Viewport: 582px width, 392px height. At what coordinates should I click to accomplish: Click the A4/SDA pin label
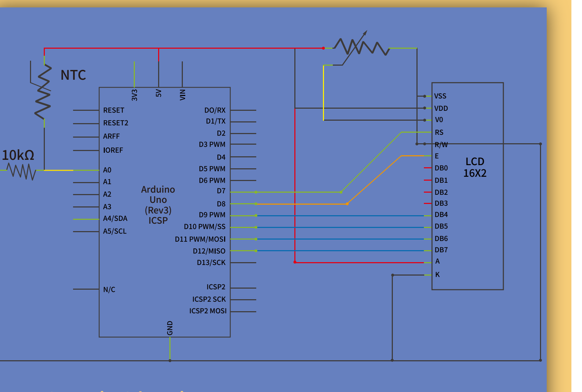[x=115, y=218]
